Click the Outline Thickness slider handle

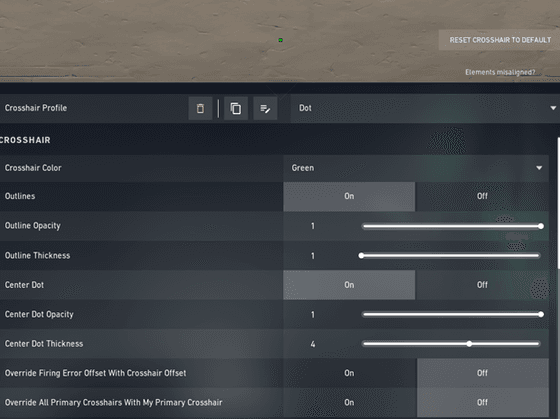[361, 255]
